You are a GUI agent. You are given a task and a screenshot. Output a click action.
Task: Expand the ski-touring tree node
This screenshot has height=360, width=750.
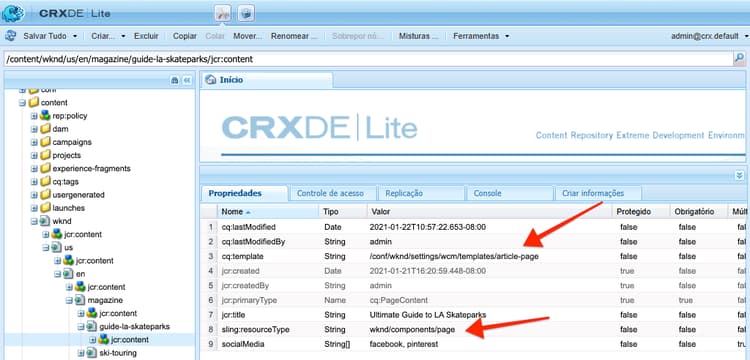coord(81,353)
